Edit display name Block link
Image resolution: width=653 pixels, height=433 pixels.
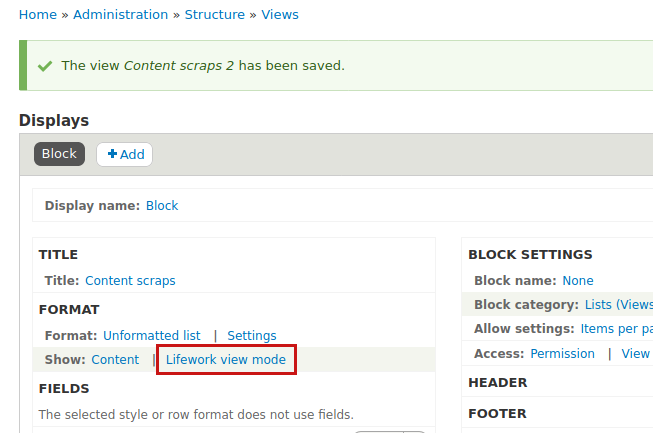click(x=162, y=206)
